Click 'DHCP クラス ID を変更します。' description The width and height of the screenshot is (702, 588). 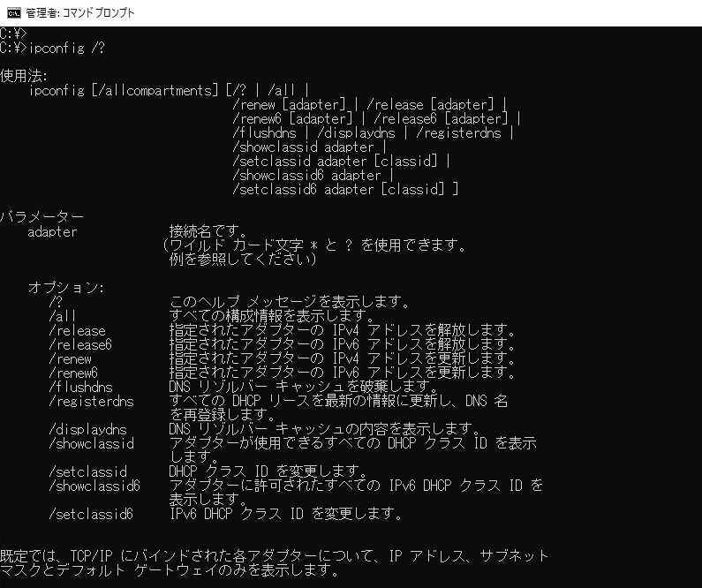click(x=268, y=471)
